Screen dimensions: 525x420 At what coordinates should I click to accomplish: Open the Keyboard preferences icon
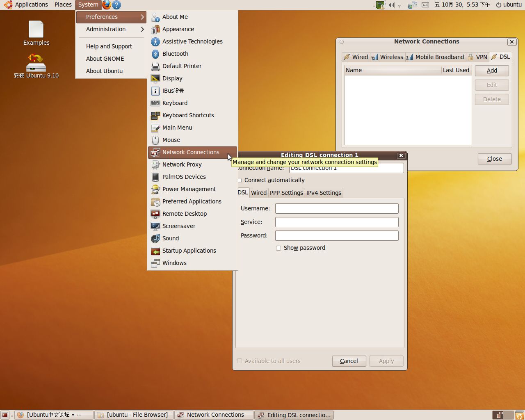[x=155, y=103]
